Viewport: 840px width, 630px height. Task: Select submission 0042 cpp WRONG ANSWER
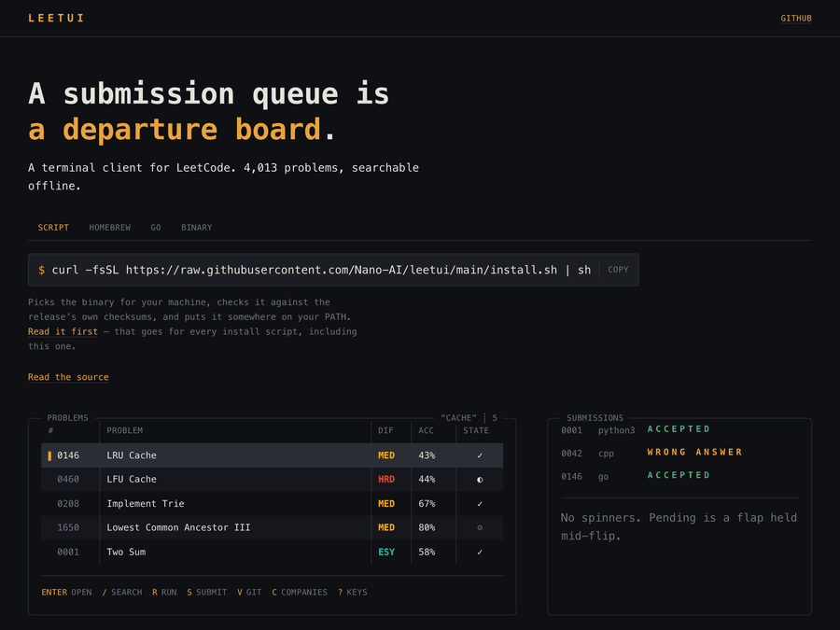click(652, 453)
